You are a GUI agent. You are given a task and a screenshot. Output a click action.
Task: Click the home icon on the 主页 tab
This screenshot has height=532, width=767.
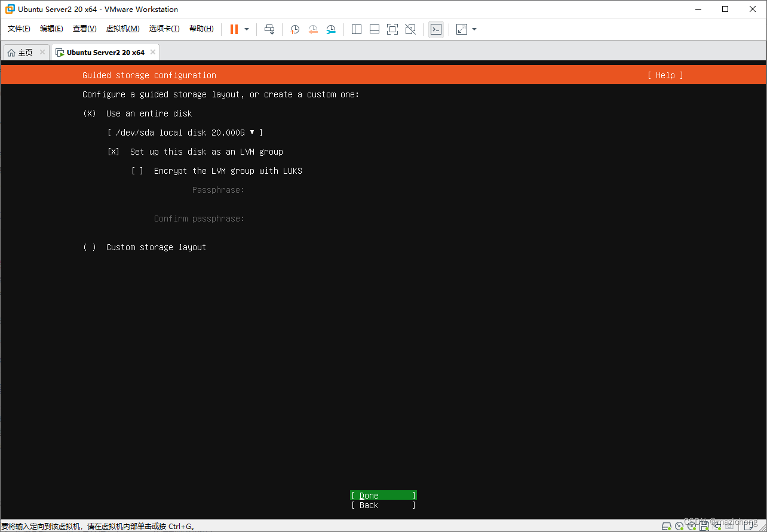[11, 53]
